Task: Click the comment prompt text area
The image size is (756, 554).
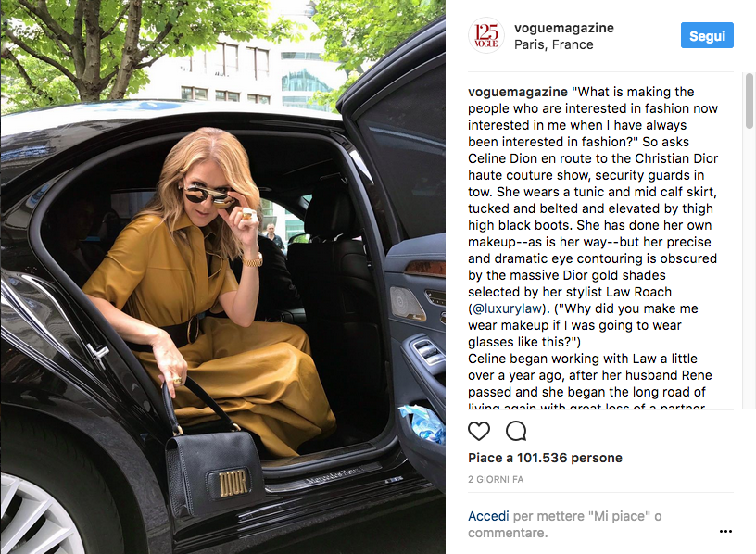Action: point(564,524)
